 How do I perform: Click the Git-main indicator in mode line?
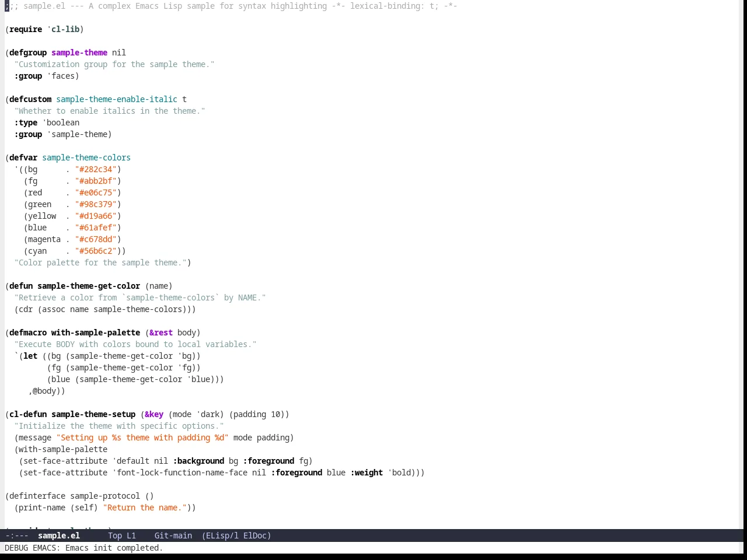(x=173, y=535)
